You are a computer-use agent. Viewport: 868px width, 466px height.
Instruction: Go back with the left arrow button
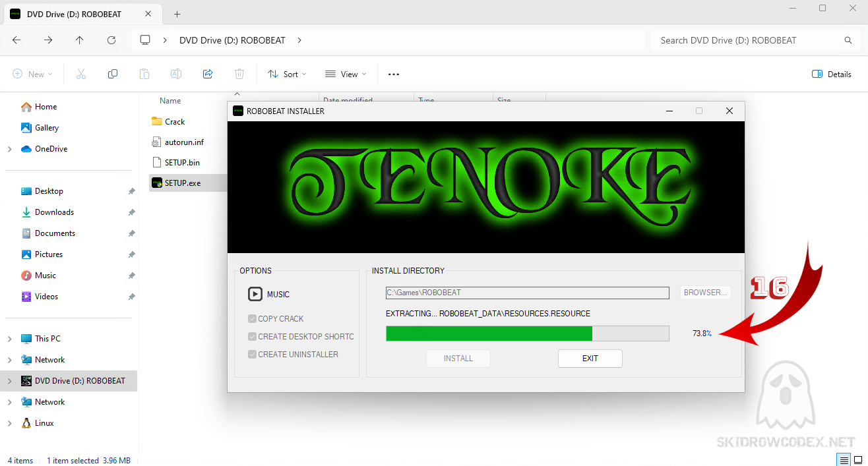(x=16, y=40)
